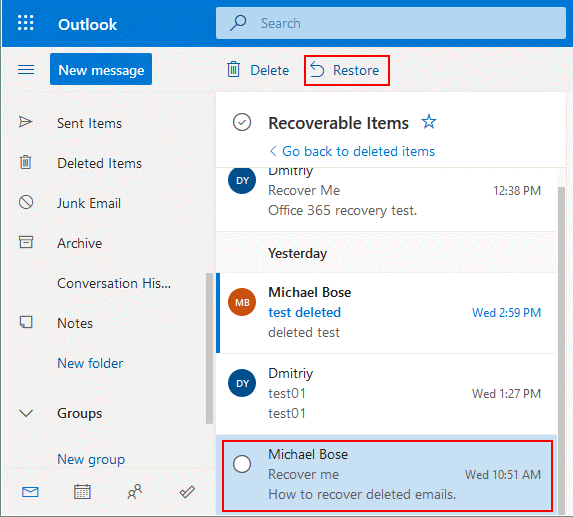The height and width of the screenshot is (517, 573).
Task: Click into the Search field
Action: [391, 23]
